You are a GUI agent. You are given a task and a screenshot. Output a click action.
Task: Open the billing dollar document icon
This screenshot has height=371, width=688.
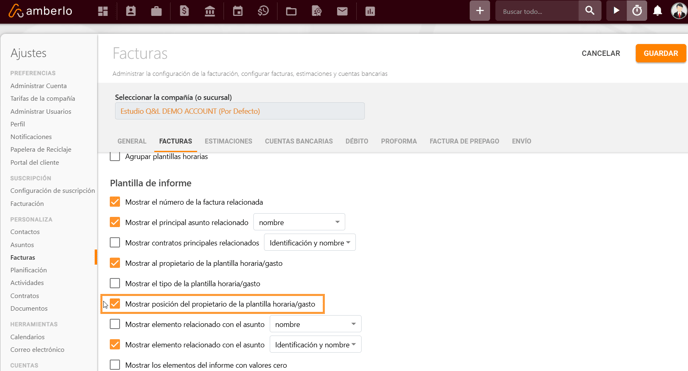click(184, 11)
